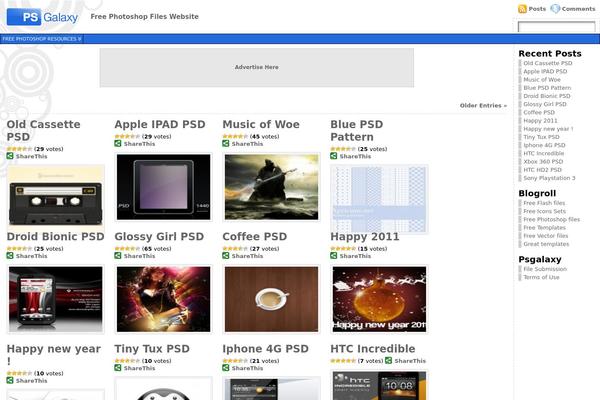Click the PS Galaxy logo

tap(42, 17)
